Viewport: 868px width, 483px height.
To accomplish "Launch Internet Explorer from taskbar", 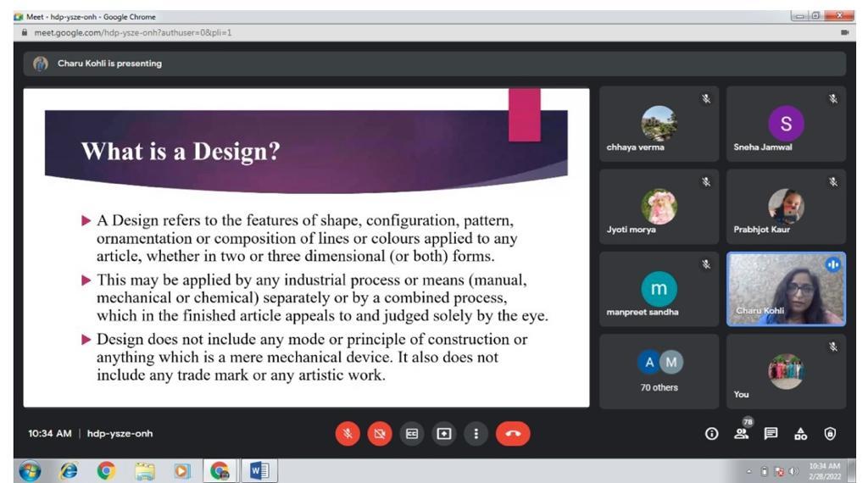I will coord(68,470).
